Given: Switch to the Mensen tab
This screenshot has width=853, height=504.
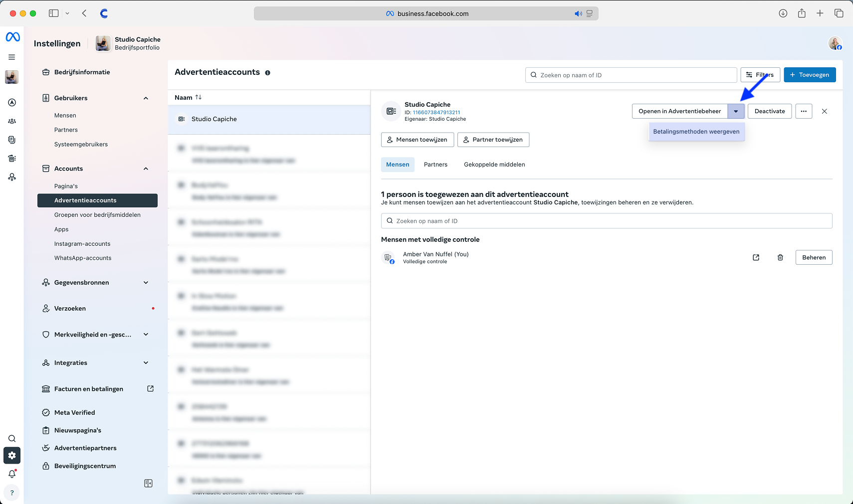Looking at the screenshot, I should tap(398, 165).
